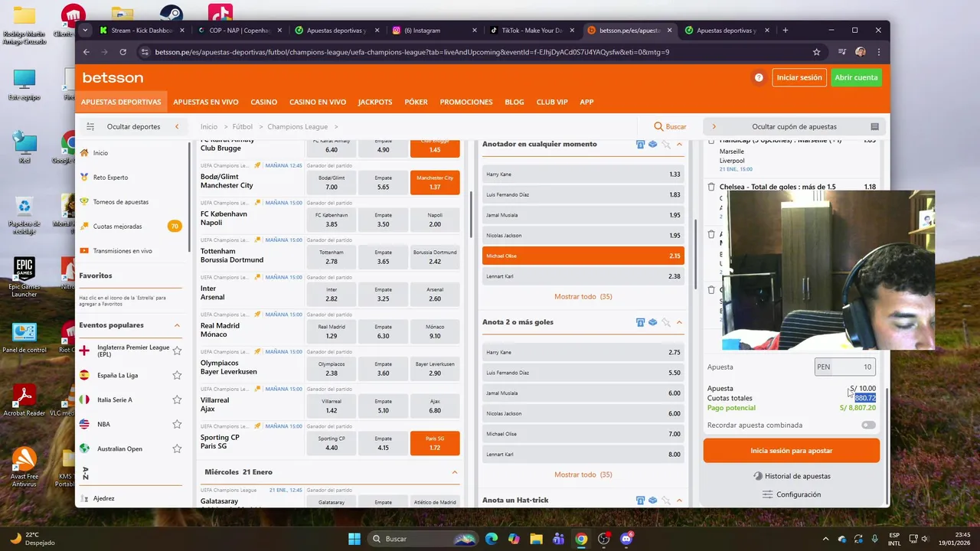Star Inglaterra Premier League as favorite
Viewport: 980px width, 551px height.
[x=177, y=350]
